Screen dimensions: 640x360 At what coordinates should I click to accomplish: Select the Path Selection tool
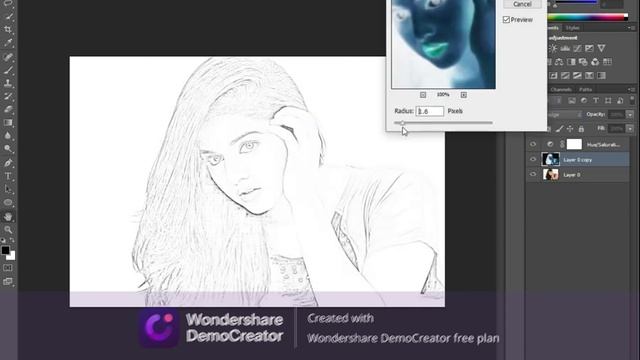pos(9,189)
